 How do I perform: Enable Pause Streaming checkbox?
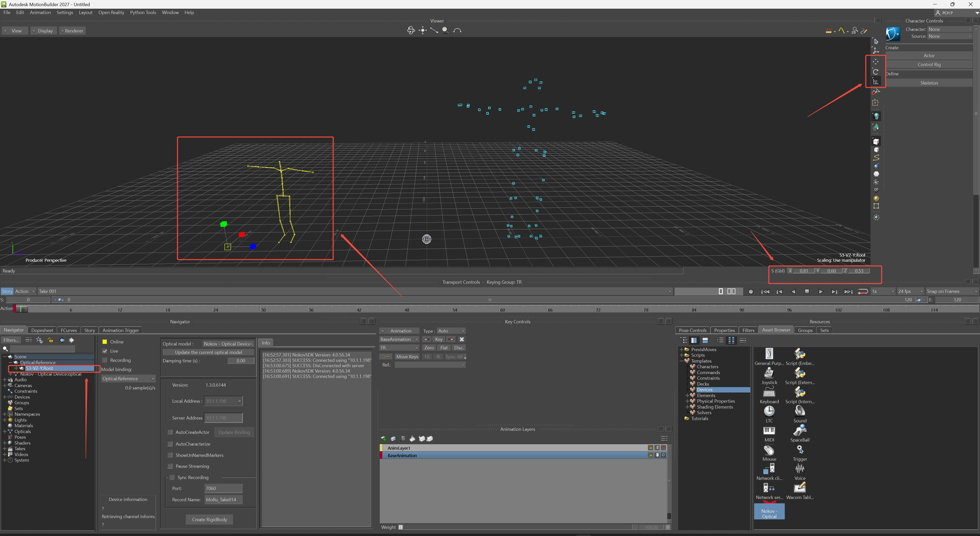170,466
